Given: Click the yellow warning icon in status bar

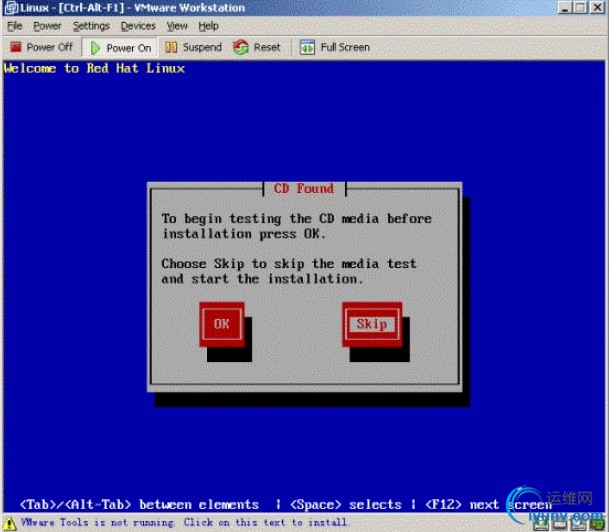Looking at the screenshot, I should [9, 523].
